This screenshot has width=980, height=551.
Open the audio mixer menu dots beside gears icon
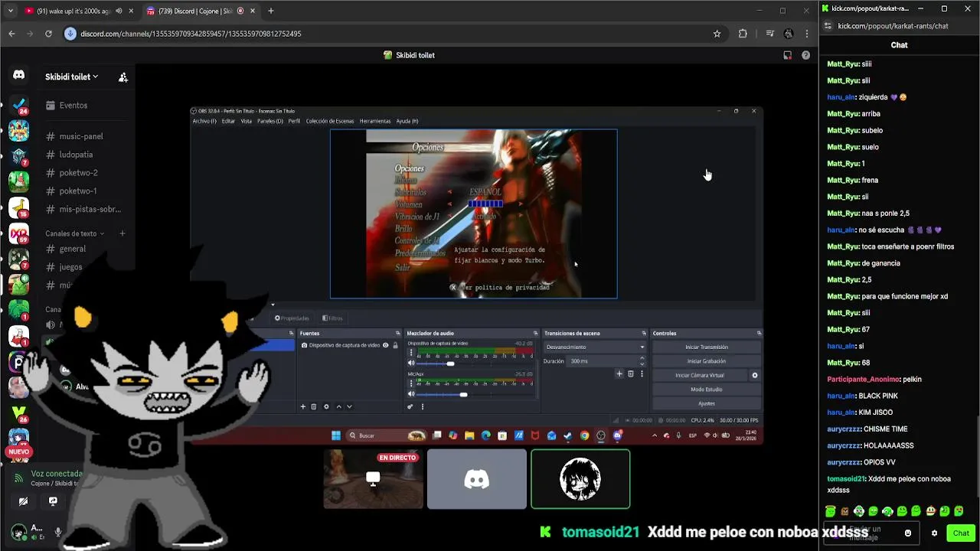pyautogui.click(x=422, y=406)
